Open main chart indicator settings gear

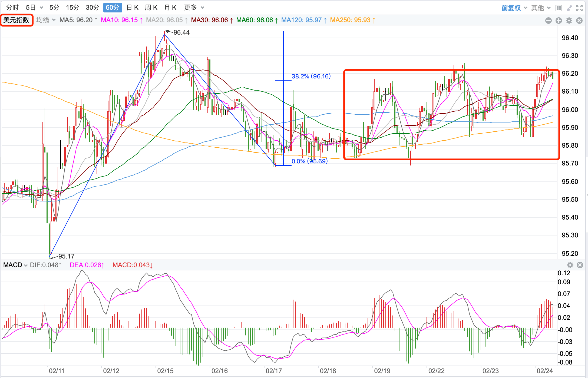point(569,21)
